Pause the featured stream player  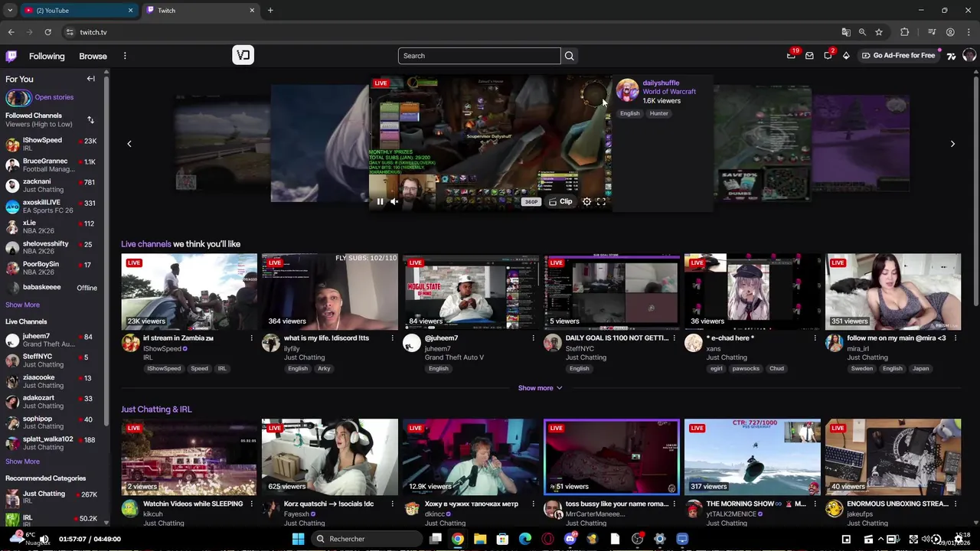[x=380, y=202]
